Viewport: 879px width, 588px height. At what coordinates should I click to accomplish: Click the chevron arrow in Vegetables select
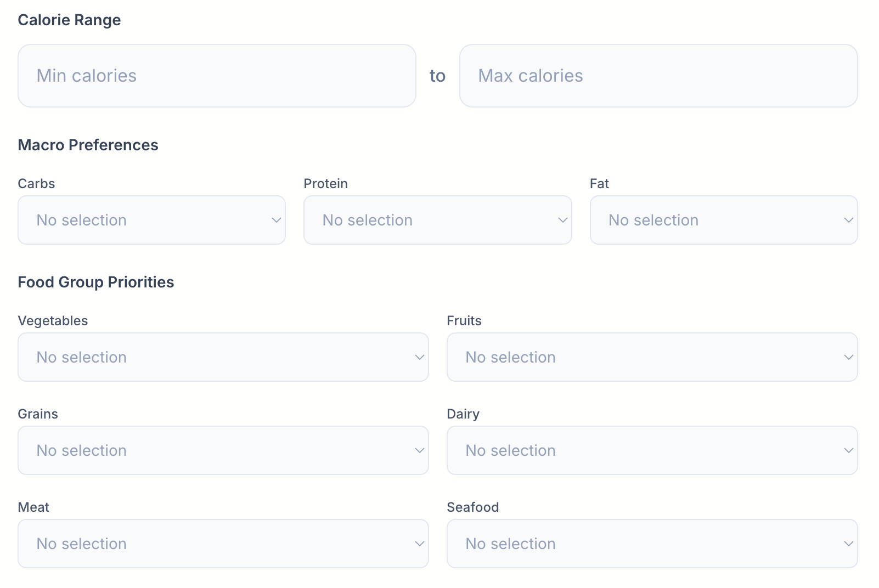pos(419,357)
